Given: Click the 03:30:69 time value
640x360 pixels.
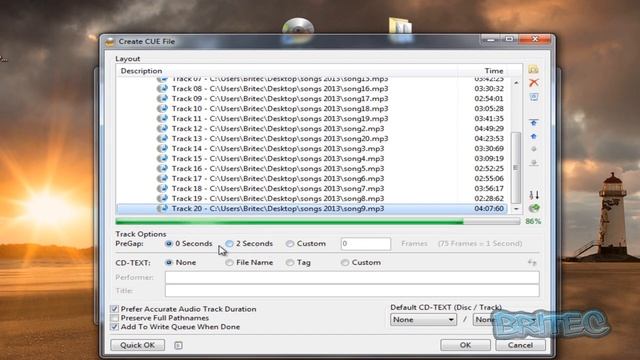Looking at the screenshot, I should [x=489, y=149].
